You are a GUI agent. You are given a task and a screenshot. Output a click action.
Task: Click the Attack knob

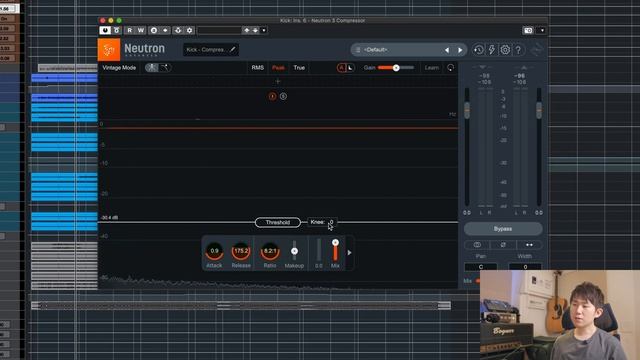[214, 251]
